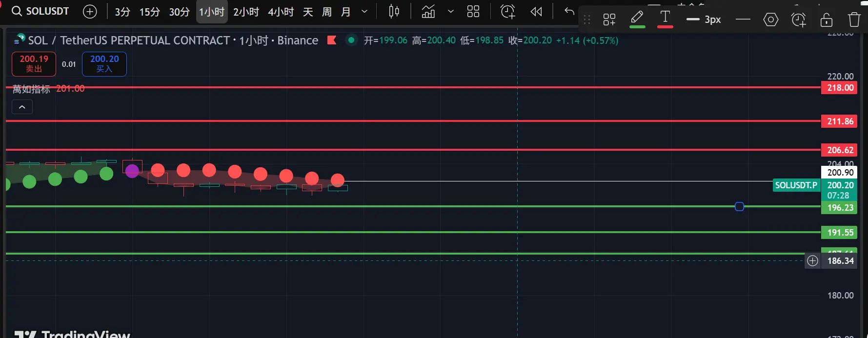The height and width of the screenshot is (338, 868).
Task: Select the 218.00 red price label
Action: [x=839, y=88]
